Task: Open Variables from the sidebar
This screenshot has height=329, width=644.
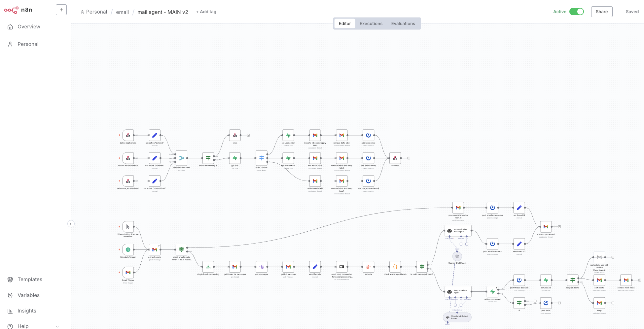Action: 28,295
